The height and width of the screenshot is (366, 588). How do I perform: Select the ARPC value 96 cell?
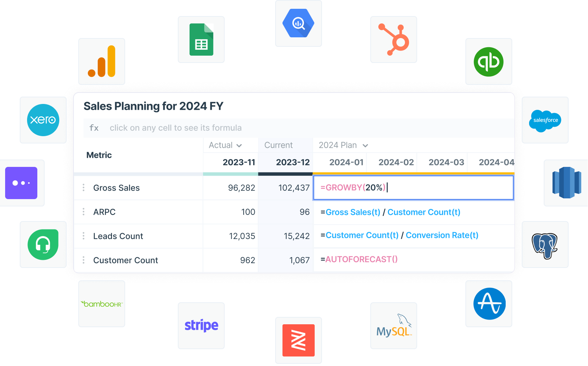(285, 212)
